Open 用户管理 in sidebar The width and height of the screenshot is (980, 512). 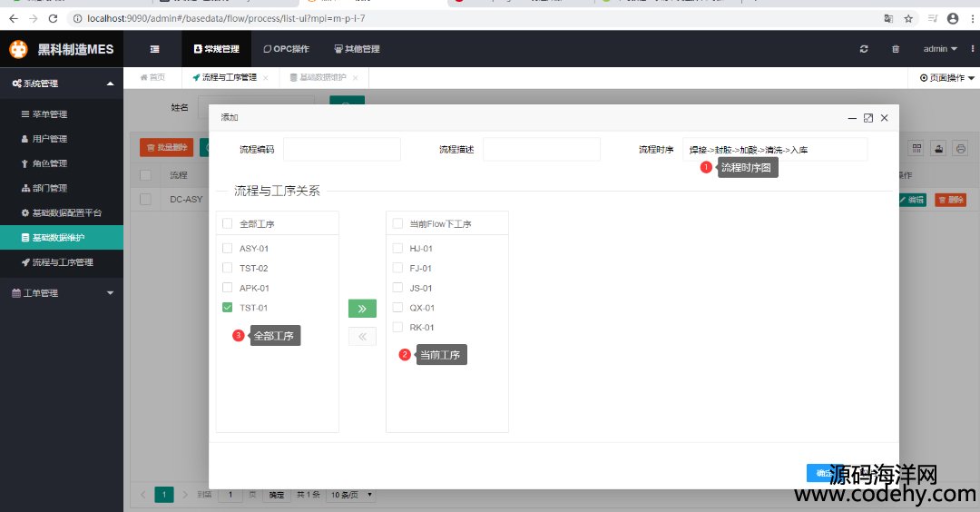pos(62,139)
